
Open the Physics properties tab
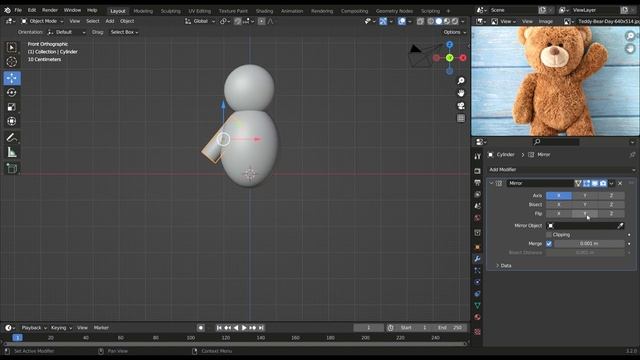(477, 282)
